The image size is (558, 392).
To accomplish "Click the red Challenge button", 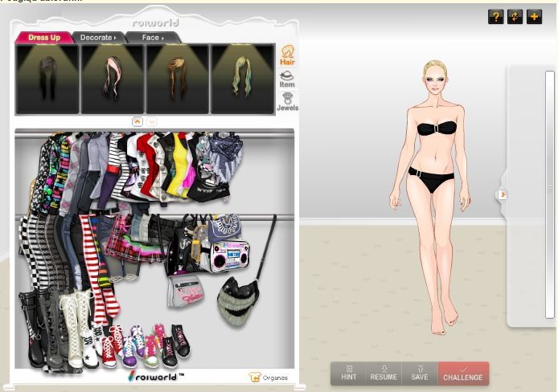I will [463, 374].
